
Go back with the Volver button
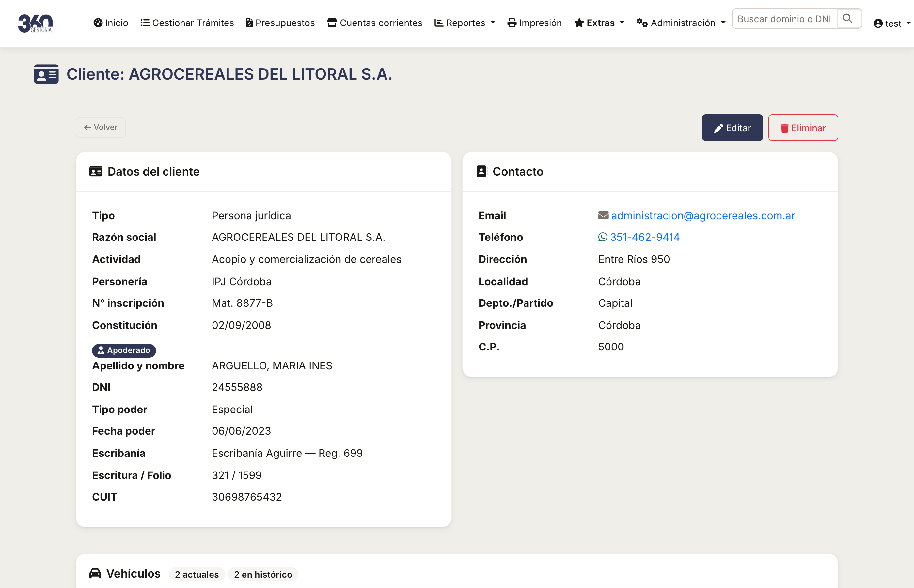[x=101, y=127]
